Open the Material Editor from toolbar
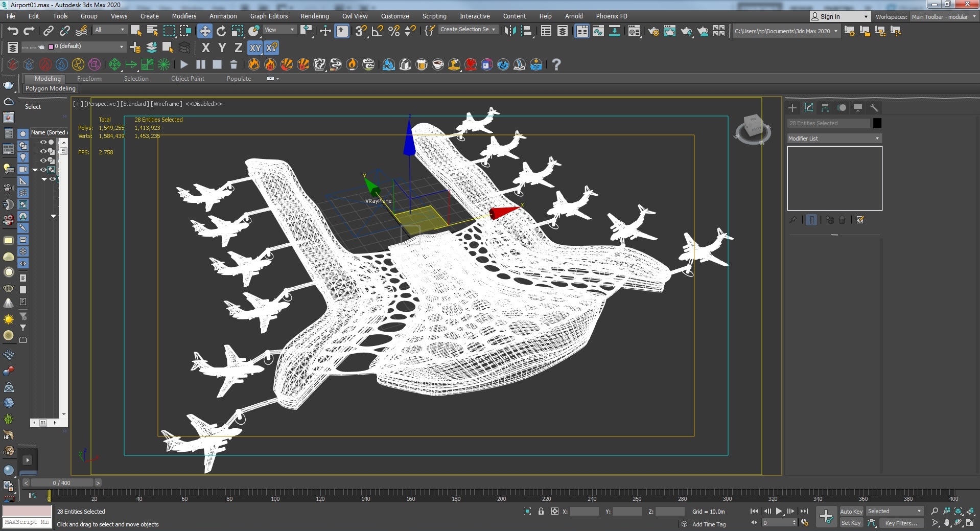 [x=634, y=31]
